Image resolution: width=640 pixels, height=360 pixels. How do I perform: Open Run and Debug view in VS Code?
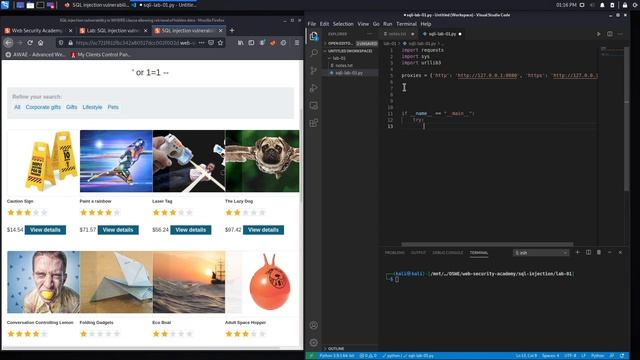point(313,88)
